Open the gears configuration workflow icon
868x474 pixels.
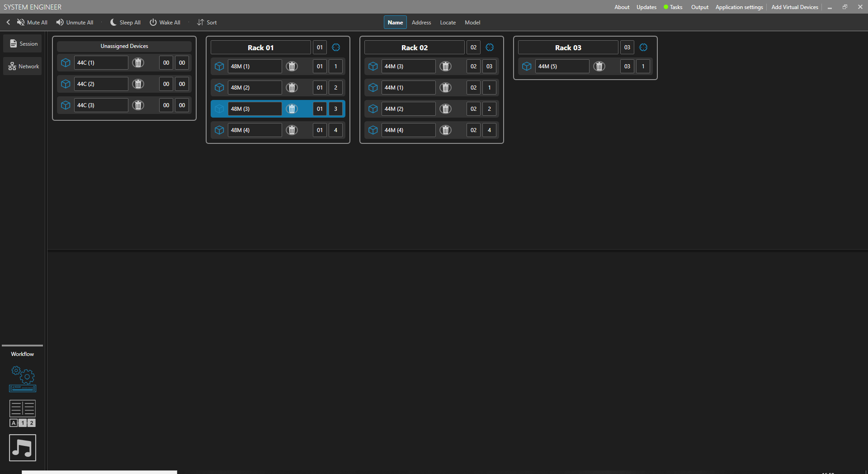(23, 379)
